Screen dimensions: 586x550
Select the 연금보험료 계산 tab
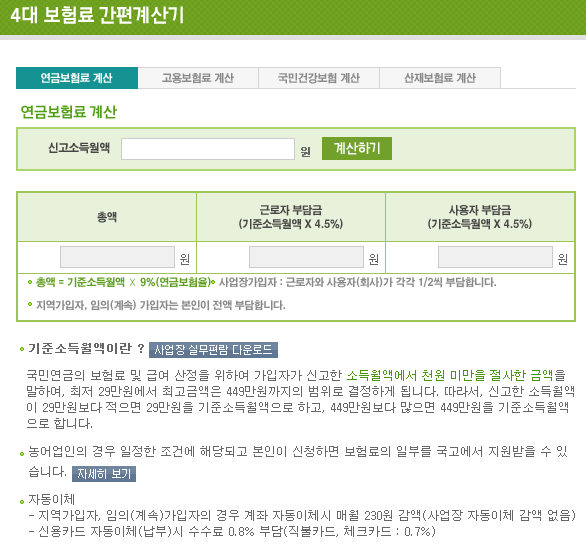tap(77, 78)
